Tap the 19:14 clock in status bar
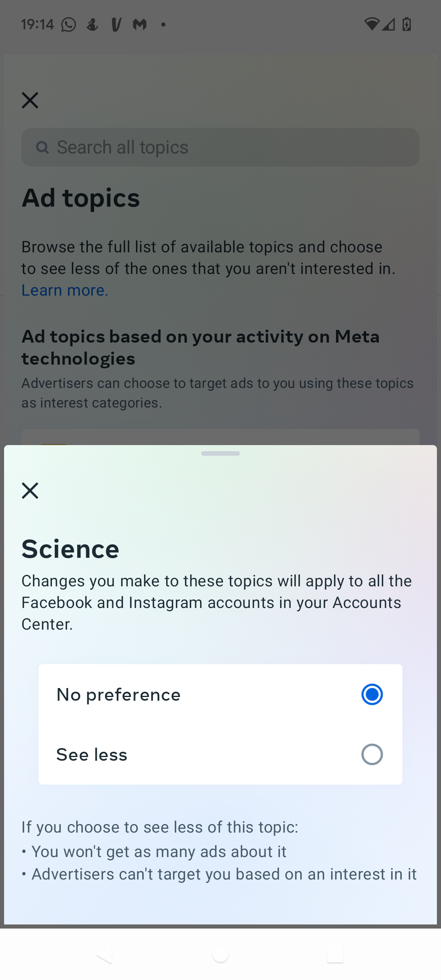 coord(38,25)
